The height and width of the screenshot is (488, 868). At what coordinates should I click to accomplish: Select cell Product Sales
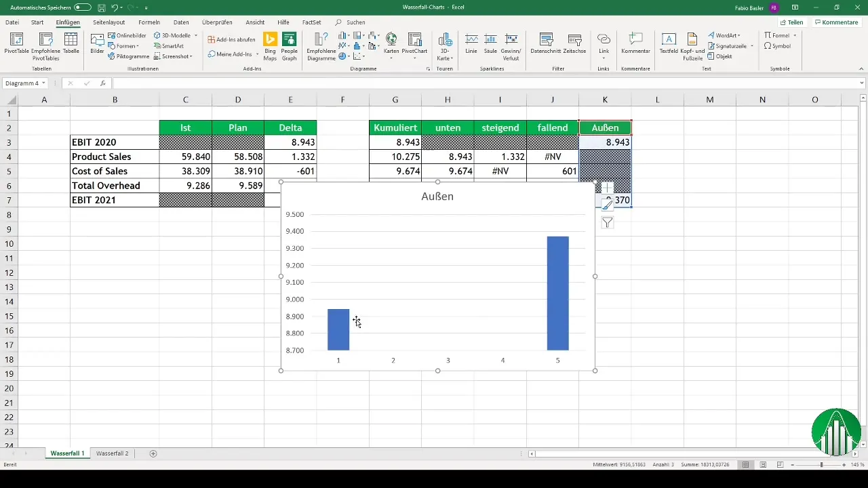click(x=115, y=157)
